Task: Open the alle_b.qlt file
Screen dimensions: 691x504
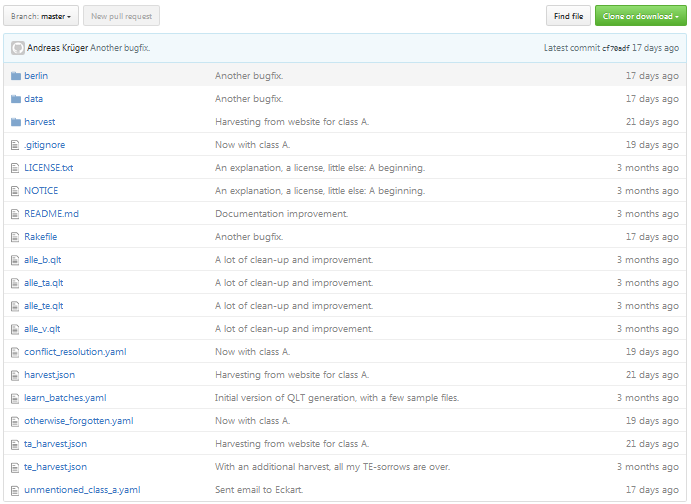Action: (x=43, y=260)
